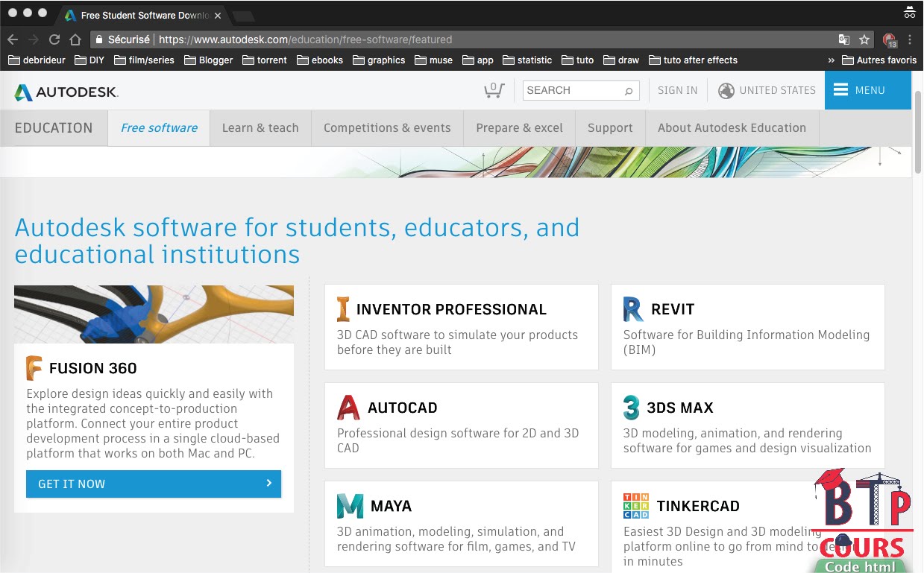Open the TINKERCAD title link

pyautogui.click(x=698, y=506)
